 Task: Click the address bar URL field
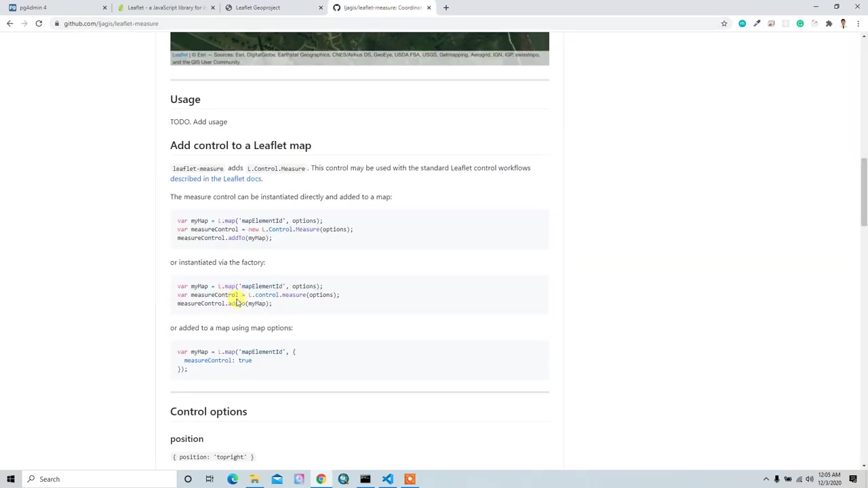[387, 24]
